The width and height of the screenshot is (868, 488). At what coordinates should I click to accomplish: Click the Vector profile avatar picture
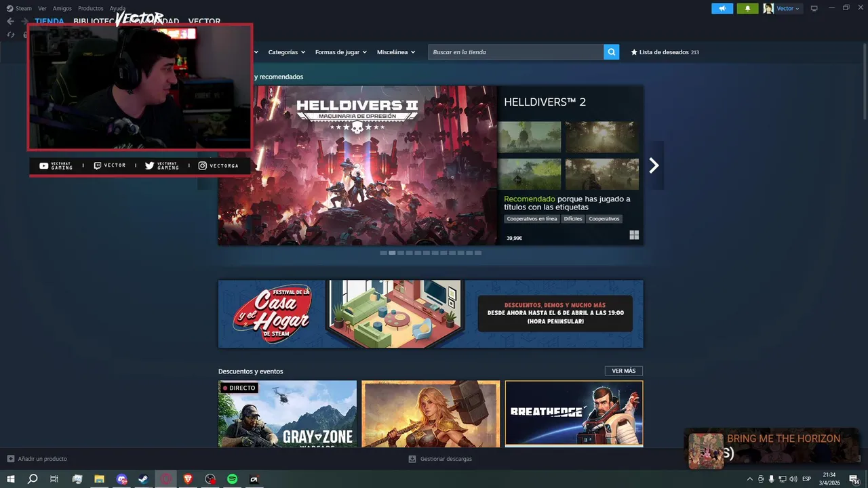[768, 8]
